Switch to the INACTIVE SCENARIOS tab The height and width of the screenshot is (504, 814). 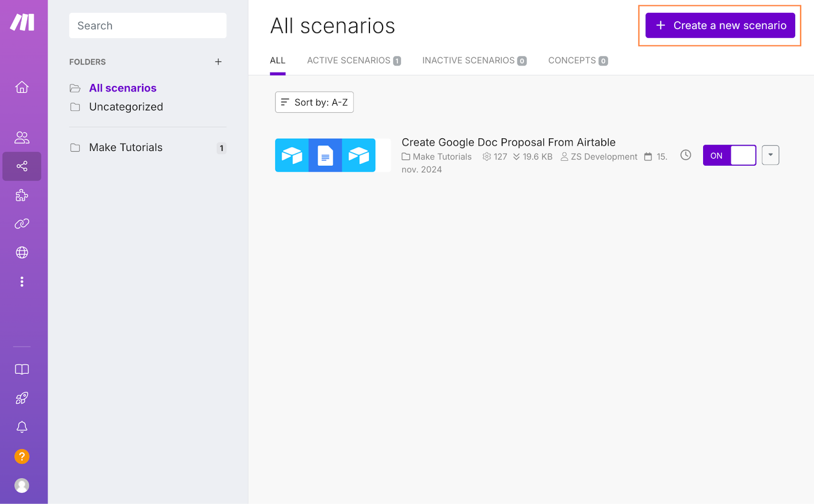pyautogui.click(x=474, y=61)
